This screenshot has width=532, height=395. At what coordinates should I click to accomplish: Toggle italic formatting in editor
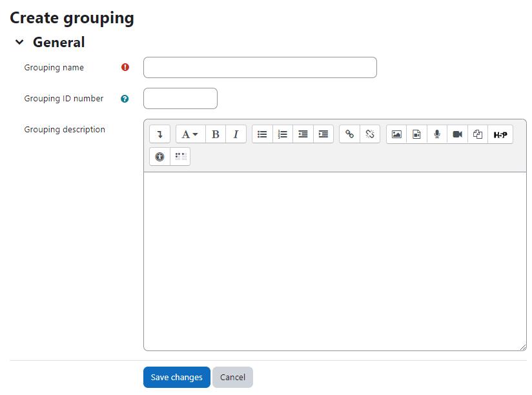click(x=236, y=134)
